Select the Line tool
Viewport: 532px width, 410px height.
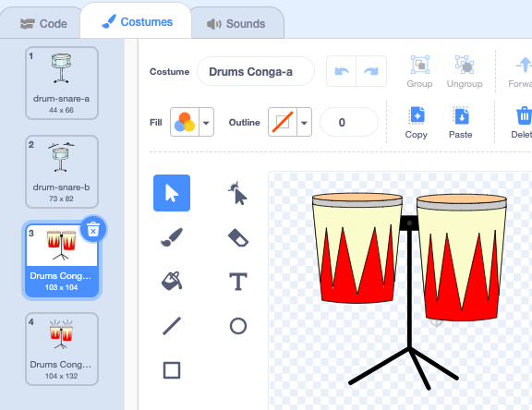tap(172, 326)
